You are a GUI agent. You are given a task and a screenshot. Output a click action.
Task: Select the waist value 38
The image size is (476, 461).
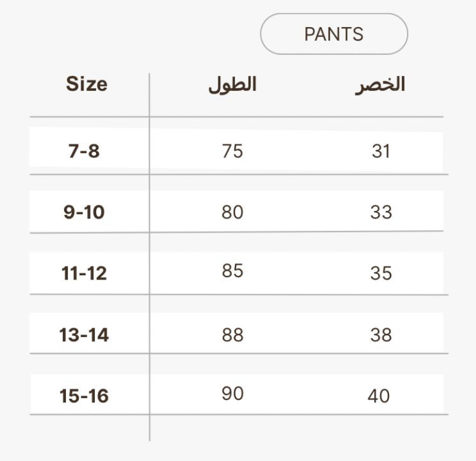pyautogui.click(x=381, y=334)
